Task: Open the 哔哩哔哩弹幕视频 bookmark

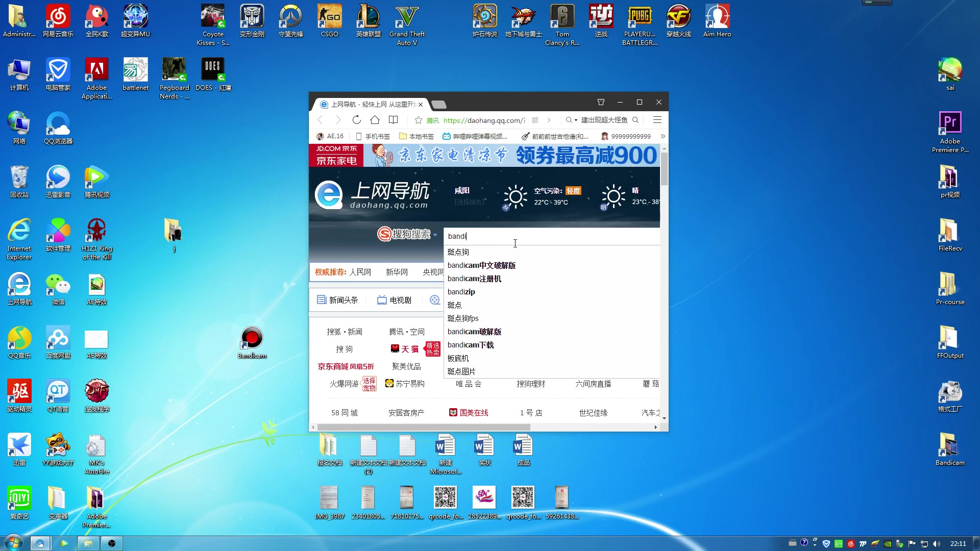Action: tap(475, 136)
